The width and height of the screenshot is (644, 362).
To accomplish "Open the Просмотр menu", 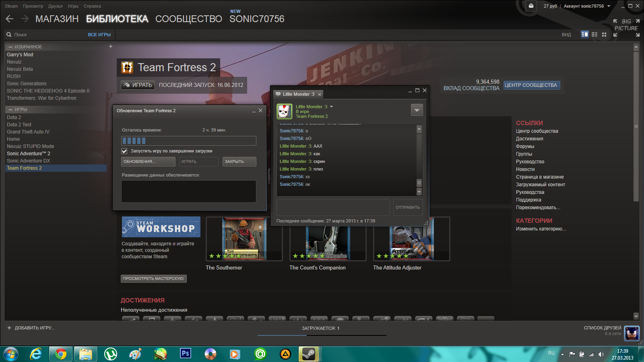I will click(33, 6).
